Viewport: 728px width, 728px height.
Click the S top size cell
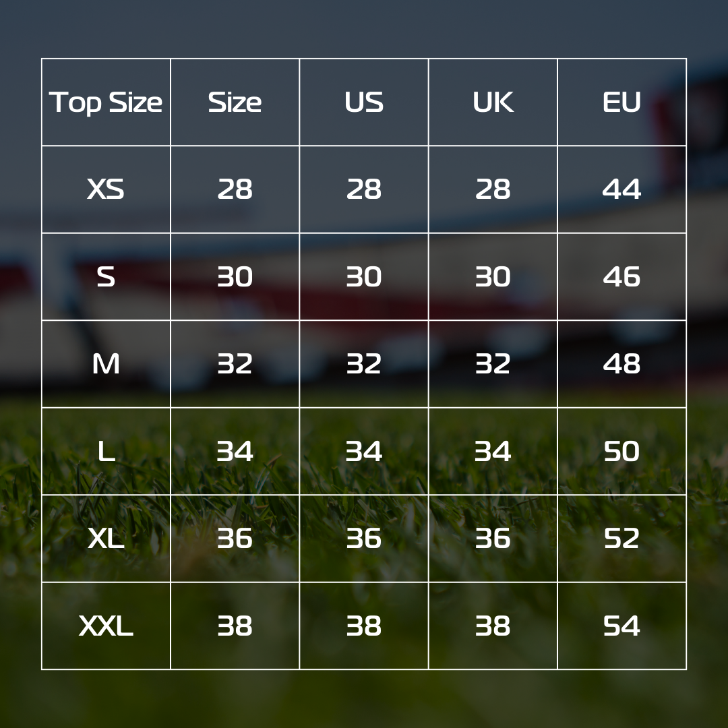tap(106, 277)
